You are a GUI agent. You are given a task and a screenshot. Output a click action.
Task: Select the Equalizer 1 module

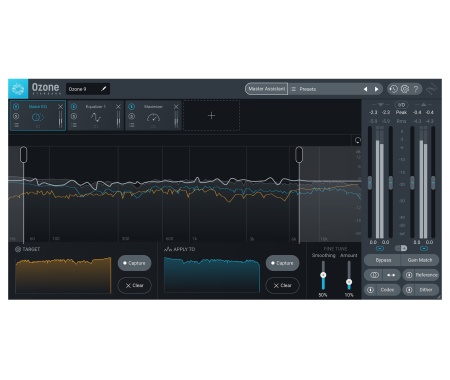point(96,116)
